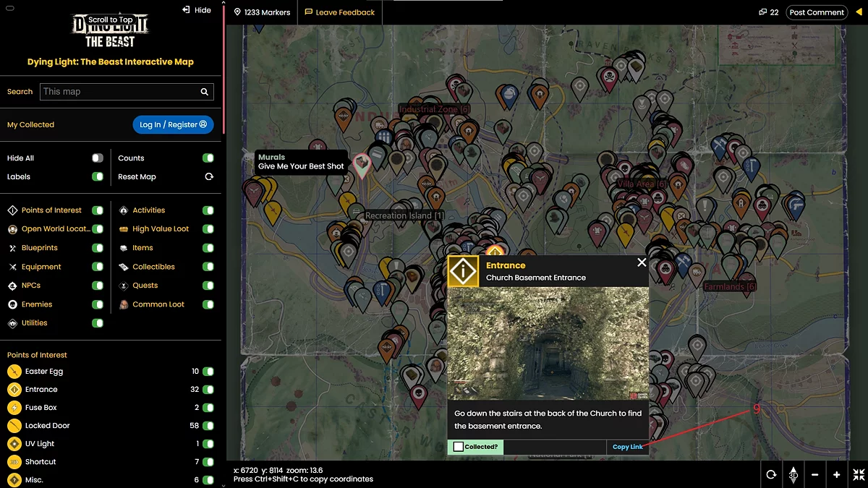Check the Collected? checkbox in popup

pyautogui.click(x=458, y=447)
